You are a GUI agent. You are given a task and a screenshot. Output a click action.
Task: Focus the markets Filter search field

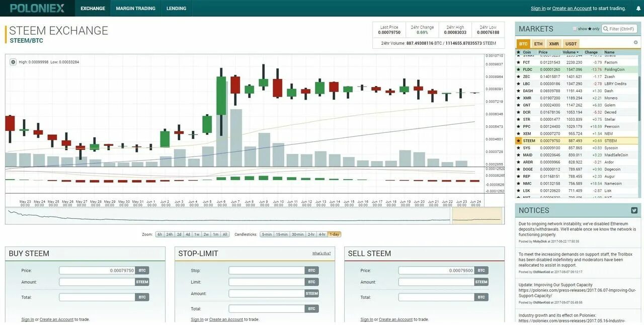pos(619,29)
